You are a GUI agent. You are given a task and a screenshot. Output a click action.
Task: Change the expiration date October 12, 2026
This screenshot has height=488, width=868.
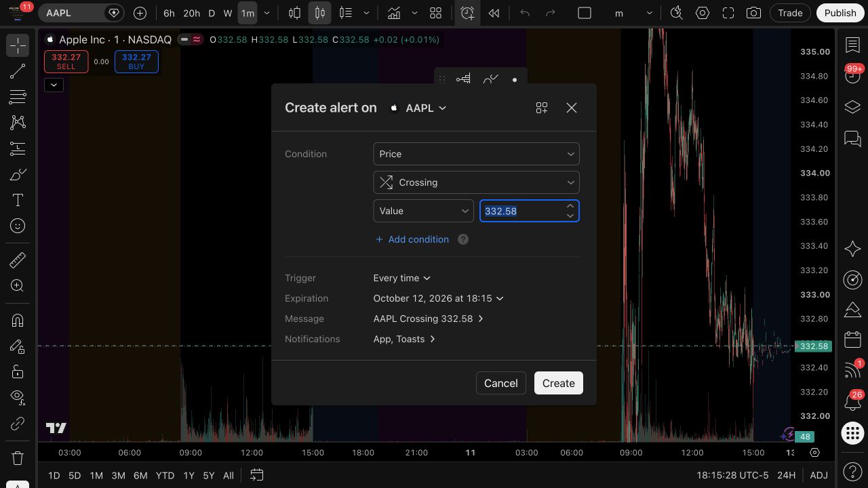point(438,298)
